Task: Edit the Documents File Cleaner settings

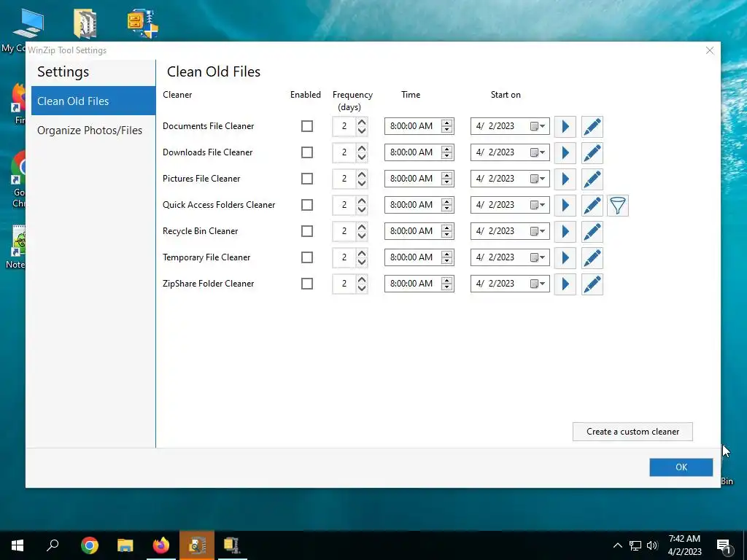Action: [592, 127]
